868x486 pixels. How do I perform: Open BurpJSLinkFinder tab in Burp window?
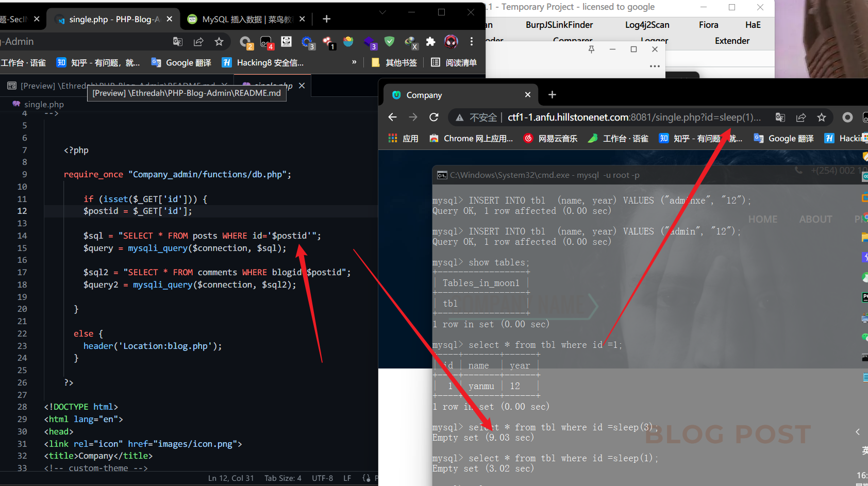tap(559, 25)
